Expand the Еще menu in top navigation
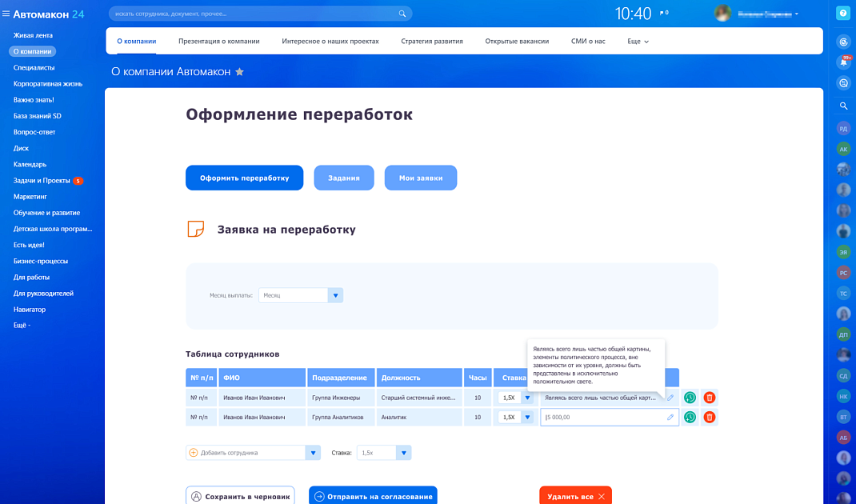The width and height of the screenshot is (856, 504). tap(638, 41)
